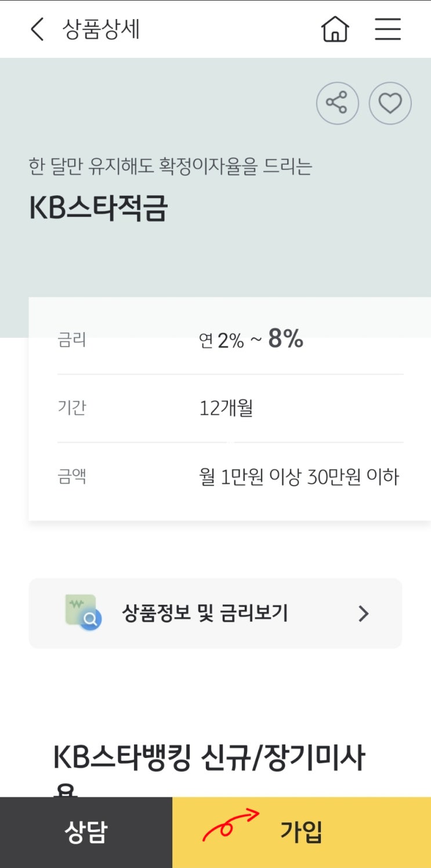Click the 기간 row label
The width and height of the screenshot is (431, 868).
click(72, 408)
